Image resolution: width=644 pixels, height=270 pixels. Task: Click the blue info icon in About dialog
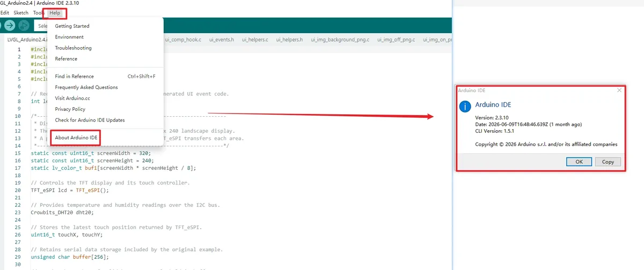coord(465,106)
